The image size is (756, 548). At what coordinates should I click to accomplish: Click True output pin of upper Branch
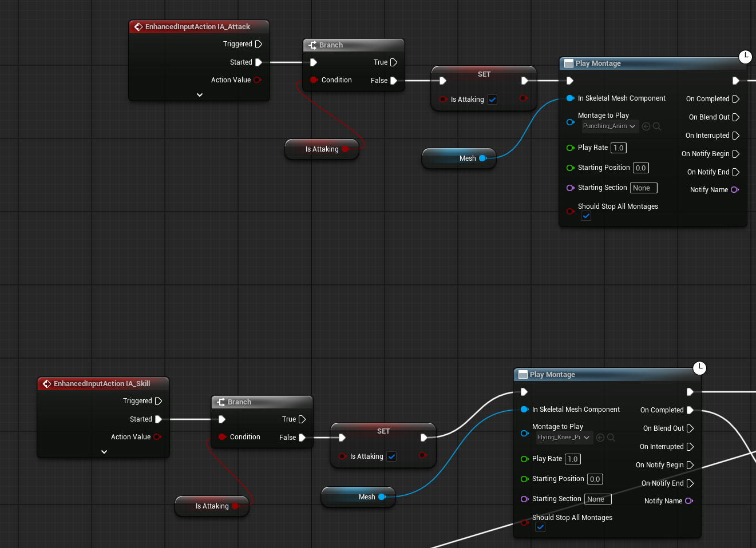(x=394, y=62)
